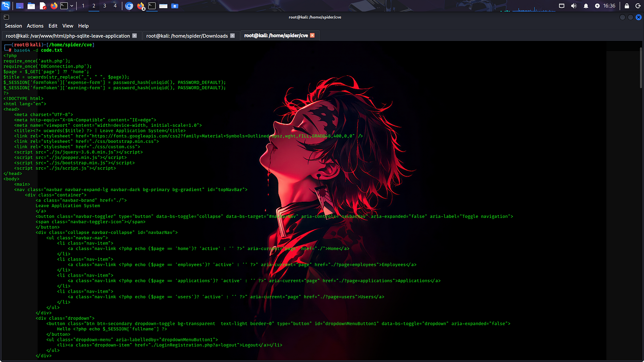
Task: Open the power manager tray icon
Action: (x=598, y=6)
